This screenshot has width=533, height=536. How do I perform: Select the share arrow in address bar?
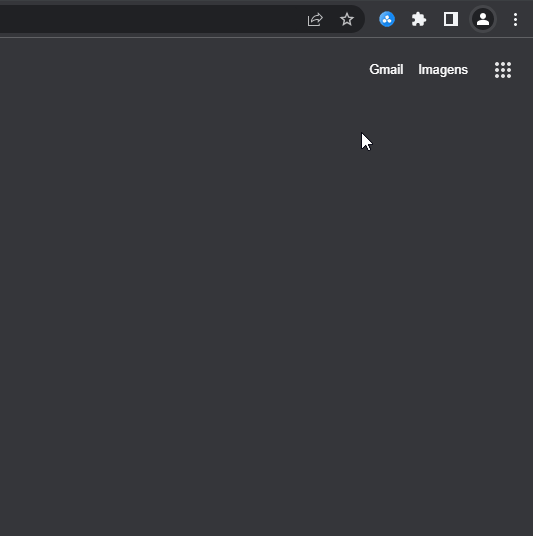(x=315, y=19)
